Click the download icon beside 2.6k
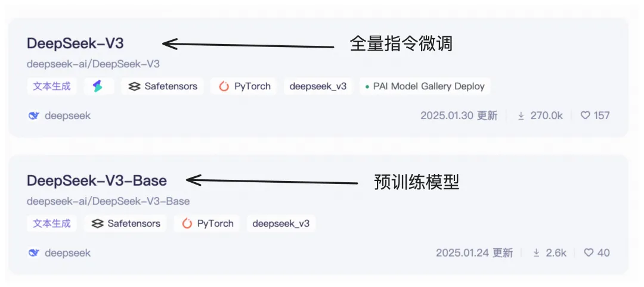Viewport: 644px width, 287px height. click(537, 253)
